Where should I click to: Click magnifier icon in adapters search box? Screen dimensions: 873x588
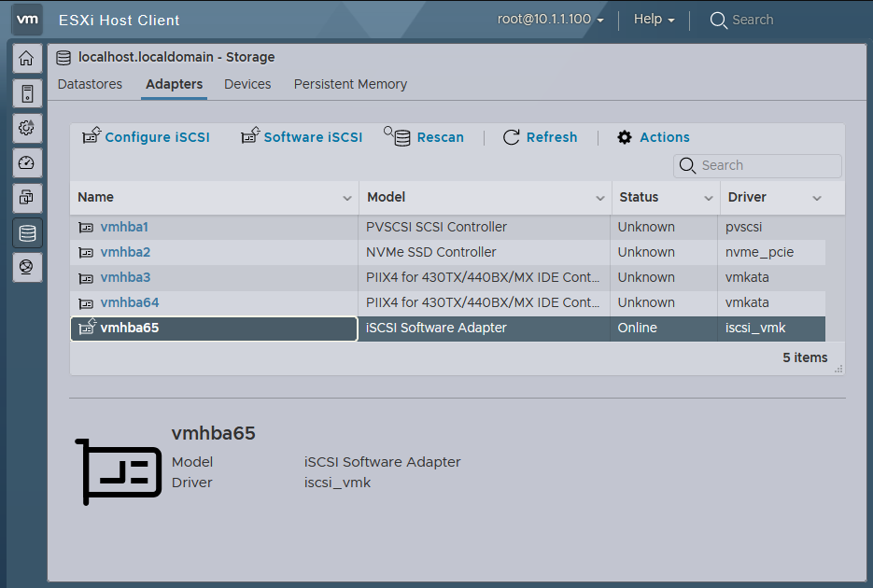click(x=687, y=166)
